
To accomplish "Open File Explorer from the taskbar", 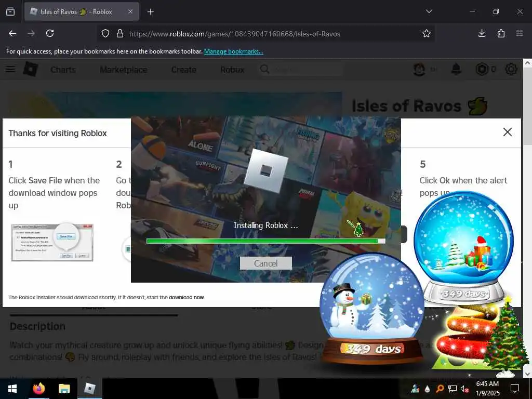I will pyautogui.click(x=64, y=389).
